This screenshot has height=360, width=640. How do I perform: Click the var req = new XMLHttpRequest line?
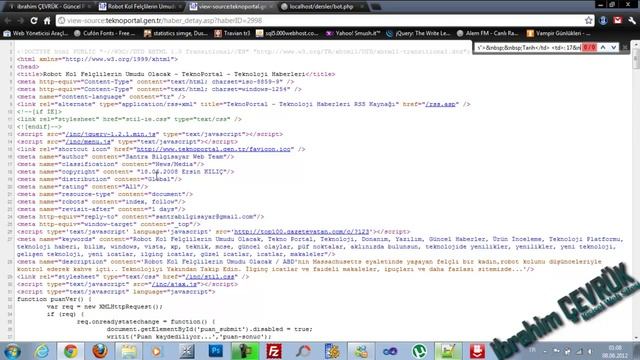(104, 307)
